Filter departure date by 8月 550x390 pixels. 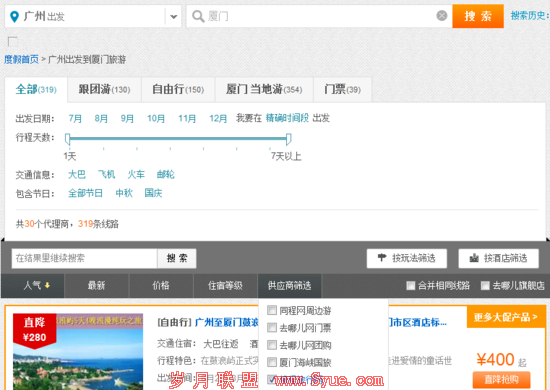click(101, 119)
